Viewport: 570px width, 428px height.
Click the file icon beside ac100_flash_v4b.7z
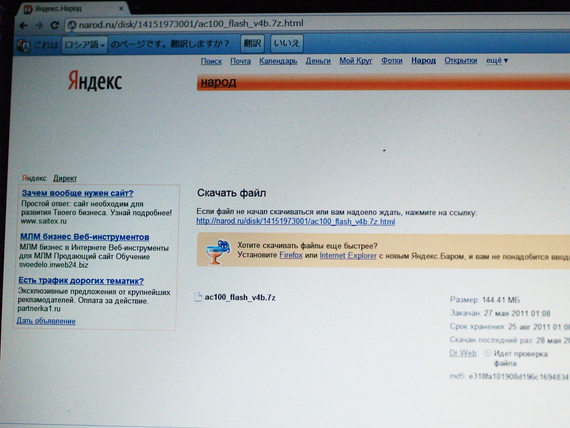click(198, 297)
